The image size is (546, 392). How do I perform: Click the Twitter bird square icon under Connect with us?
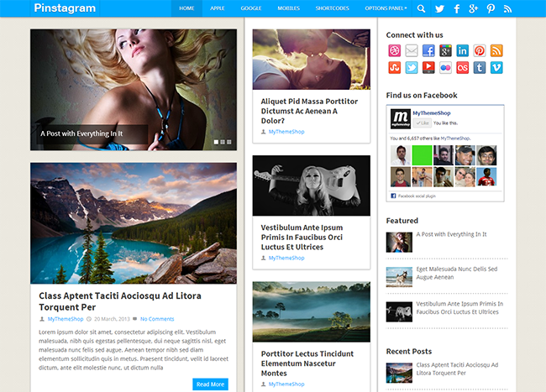coord(412,67)
